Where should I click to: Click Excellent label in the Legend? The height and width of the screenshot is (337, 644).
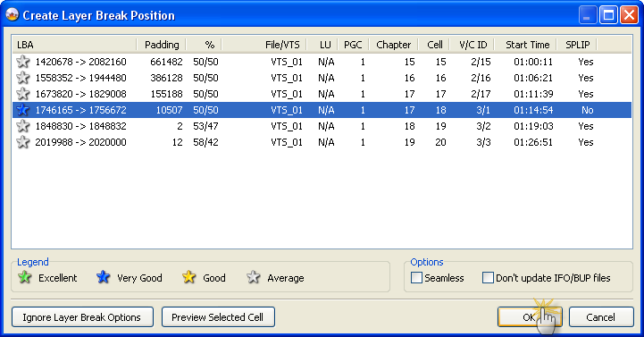click(x=57, y=278)
